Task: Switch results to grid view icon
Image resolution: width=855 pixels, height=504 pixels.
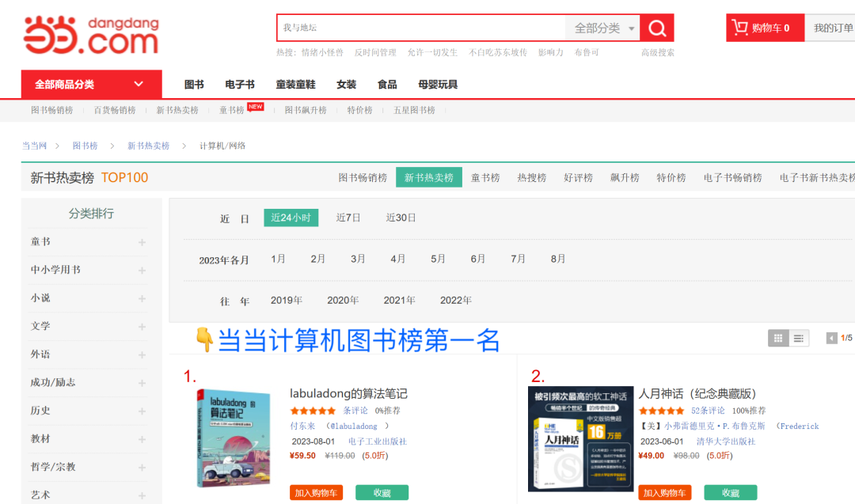Action: pyautogui.click(x=778, y=337)
